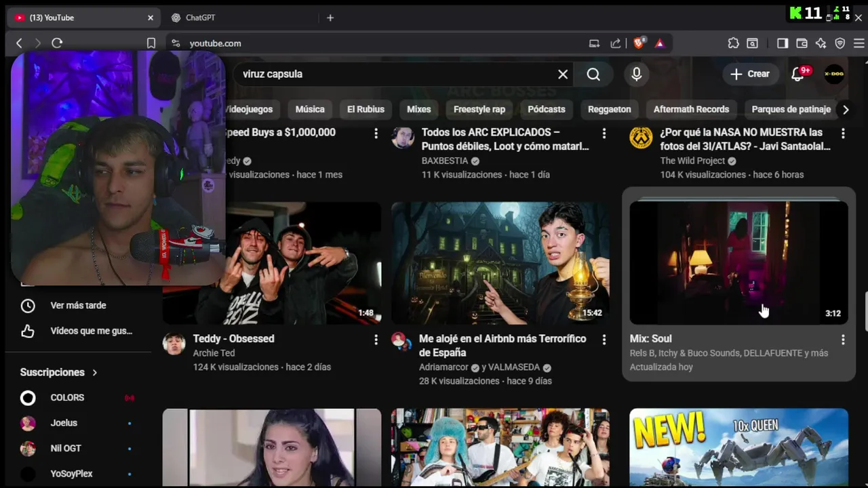Viewport: 868px width, 488px height.
Task: Open The Wild Project channel avatar
Action: point(641,138)
